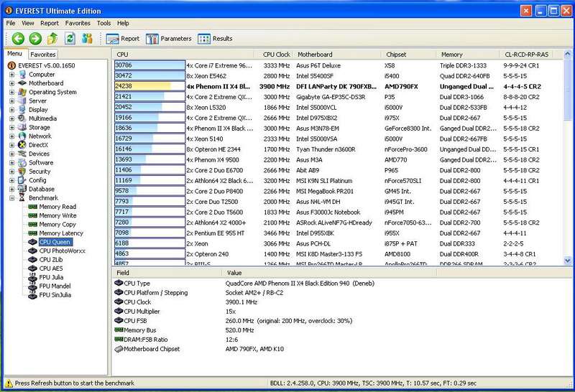Open Parameters from the toolbar
Screen dimensions: 575x392
pyautogui.click(x=169, y=39)
